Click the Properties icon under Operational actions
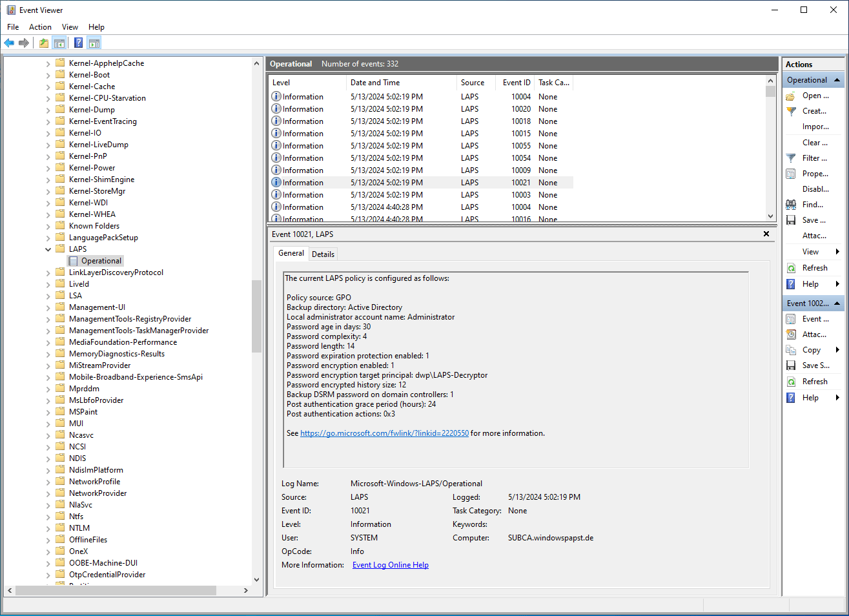This screenshot has height=616, width=849. coord(791,174)
